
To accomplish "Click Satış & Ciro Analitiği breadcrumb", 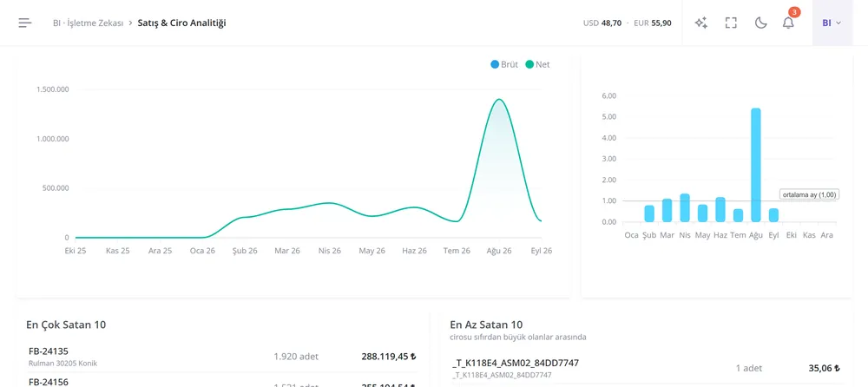I will 181,23.
